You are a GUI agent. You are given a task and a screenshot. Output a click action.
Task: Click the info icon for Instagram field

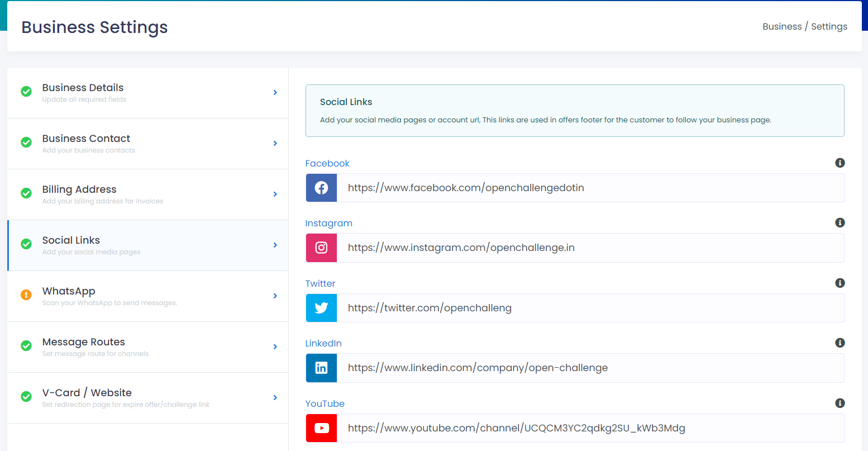pos(840,222)
